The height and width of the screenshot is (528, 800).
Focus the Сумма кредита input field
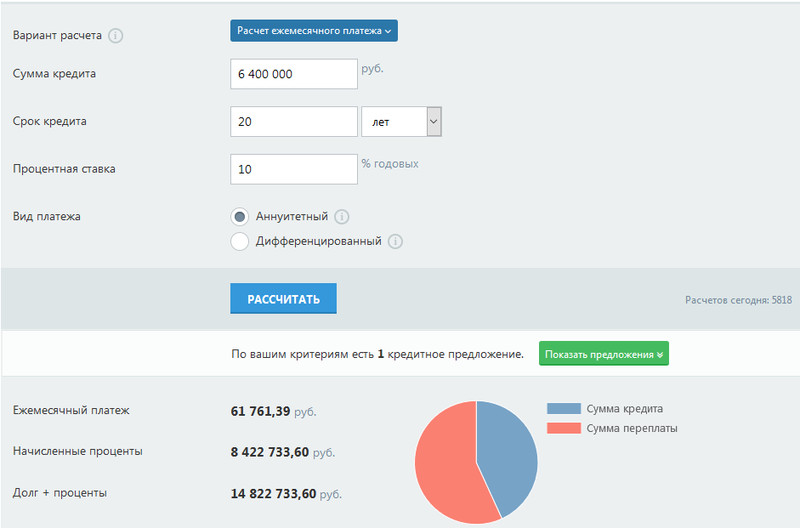293,74
